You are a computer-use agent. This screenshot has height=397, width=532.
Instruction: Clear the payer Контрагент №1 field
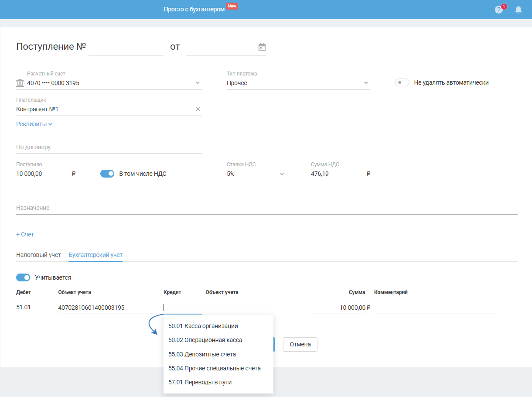pyautogui.click(x=198, y=109)
